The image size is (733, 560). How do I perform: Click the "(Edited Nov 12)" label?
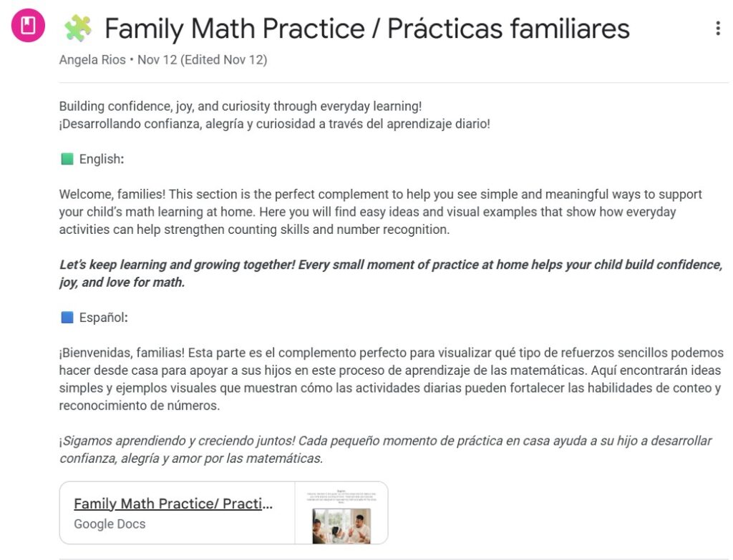[x=224, y=60]
